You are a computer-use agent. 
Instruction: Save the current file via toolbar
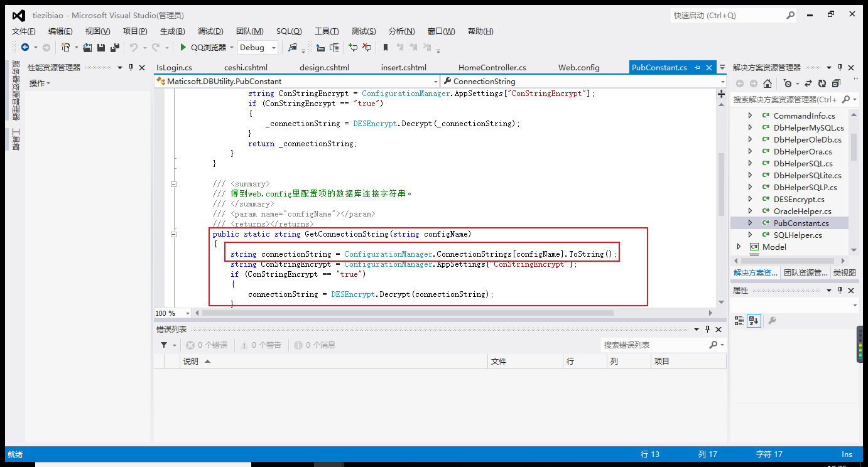pos(101,47)
